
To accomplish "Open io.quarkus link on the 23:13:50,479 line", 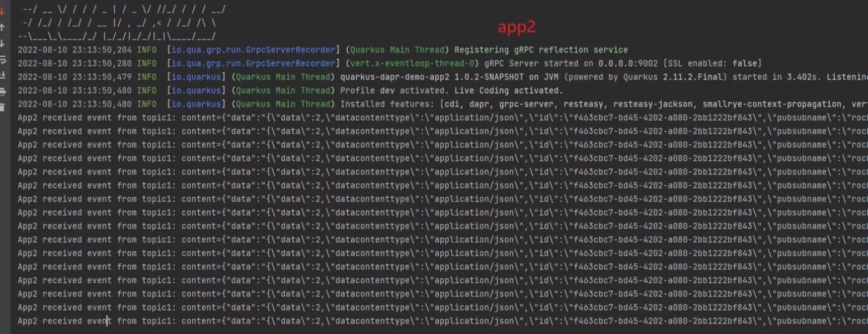I will point(197,77).
